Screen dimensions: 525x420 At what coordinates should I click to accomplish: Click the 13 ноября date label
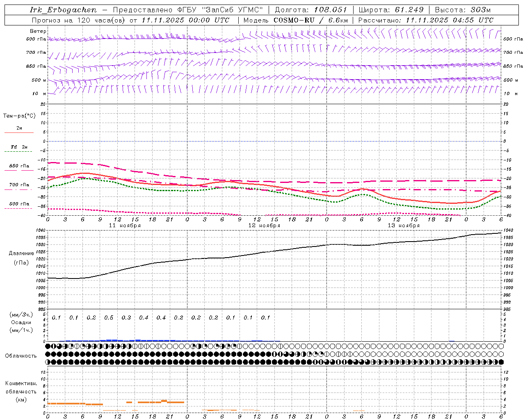coord(404,226)
